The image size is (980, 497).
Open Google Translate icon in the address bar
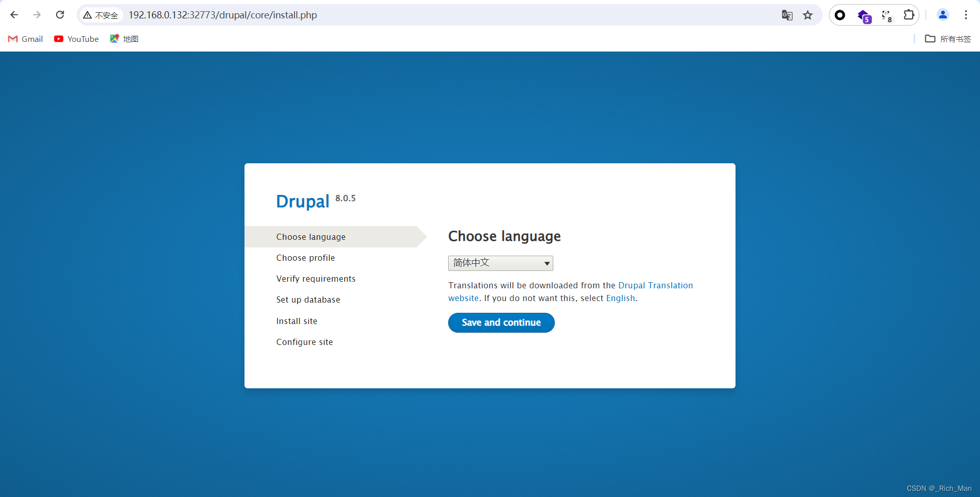[787, 15]
